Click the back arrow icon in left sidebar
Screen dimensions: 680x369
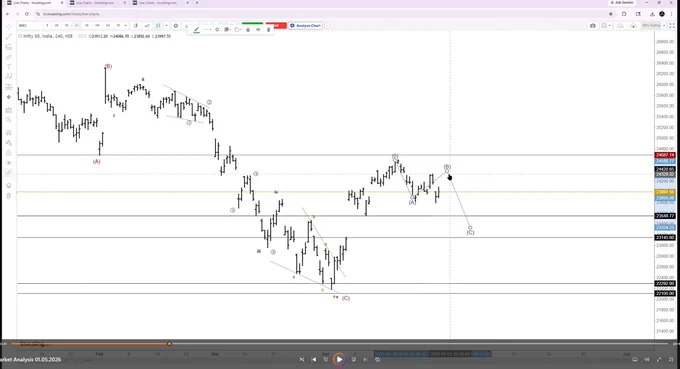point(9,97)
